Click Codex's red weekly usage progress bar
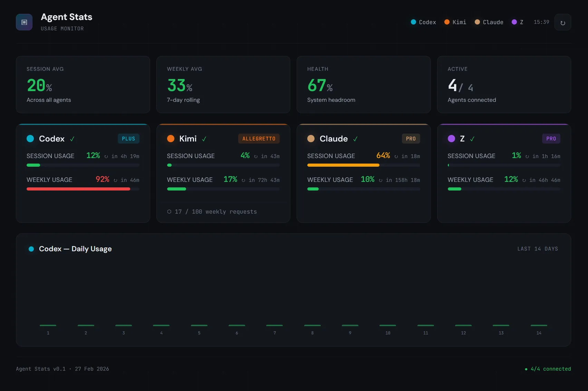This screenshot has height=391, width=588. coord(78,189)
